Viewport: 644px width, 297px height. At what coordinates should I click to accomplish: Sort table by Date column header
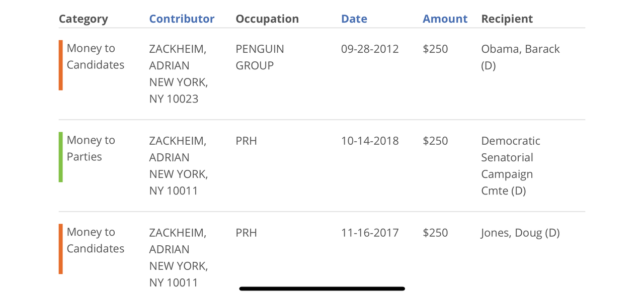pos(354,19)
